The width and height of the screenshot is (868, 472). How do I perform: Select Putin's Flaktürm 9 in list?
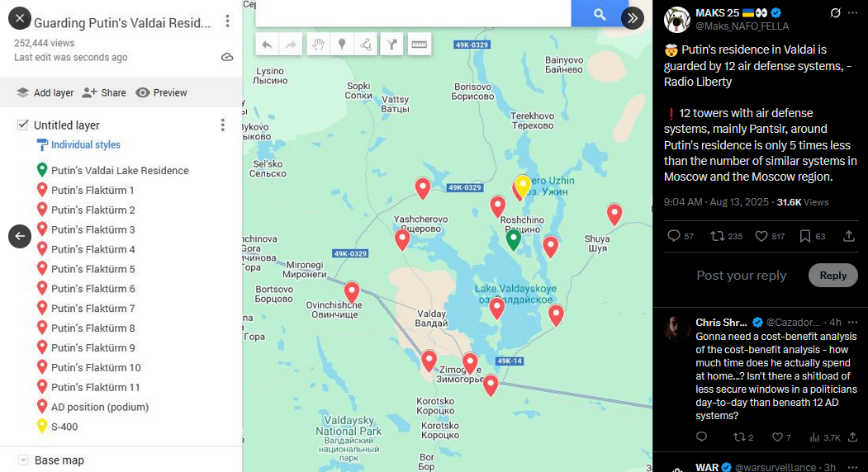(86, 347)
